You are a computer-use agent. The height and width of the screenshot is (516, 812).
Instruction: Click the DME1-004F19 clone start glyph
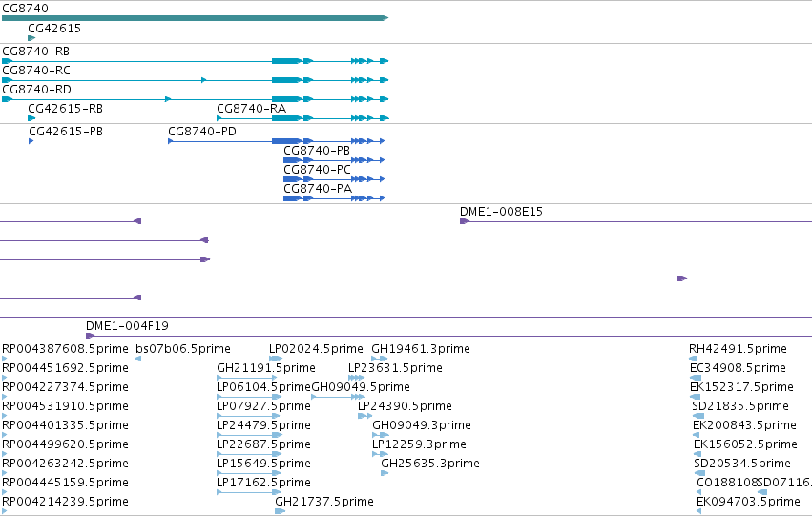coord(90,336)
